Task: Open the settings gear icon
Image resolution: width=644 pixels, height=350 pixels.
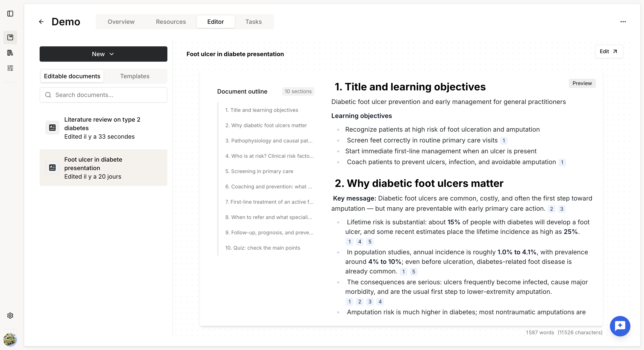Action: [10, 316]
